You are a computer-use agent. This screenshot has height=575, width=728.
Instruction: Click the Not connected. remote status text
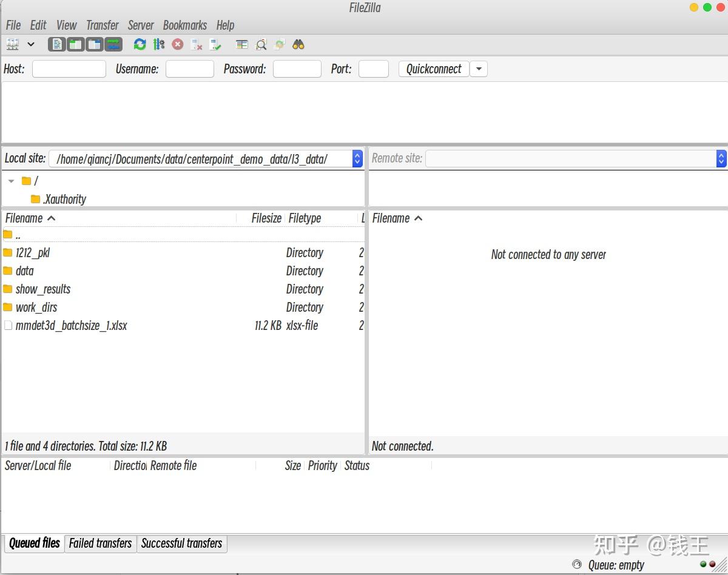(x=403, y=446)
